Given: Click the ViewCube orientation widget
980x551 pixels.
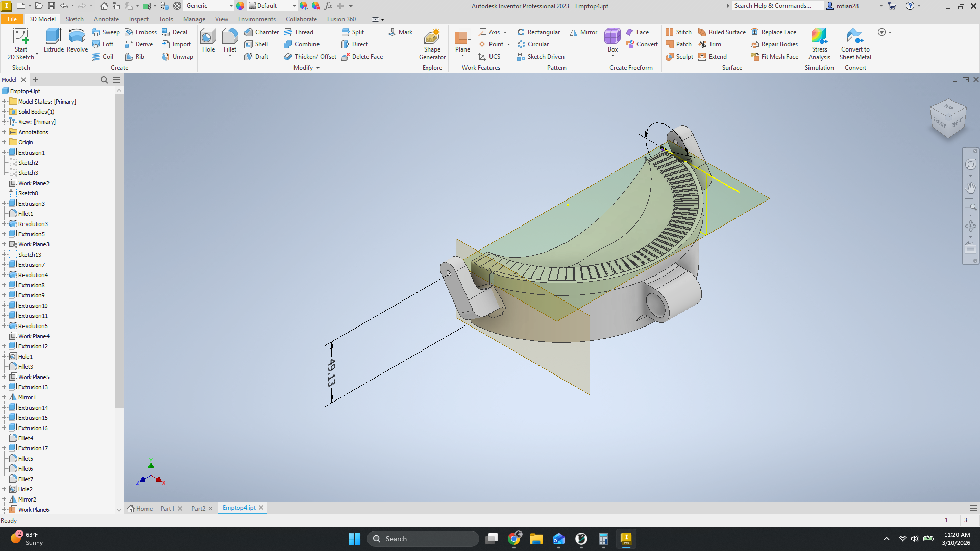Looking at the screenshot, I should pyautogui.click(x=948, y=118).
